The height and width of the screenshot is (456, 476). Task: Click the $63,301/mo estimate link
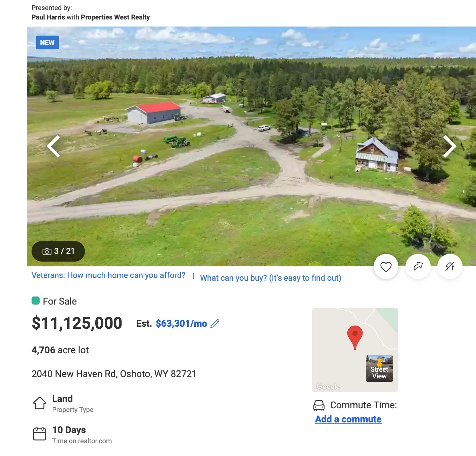click(x=181, y=323)
